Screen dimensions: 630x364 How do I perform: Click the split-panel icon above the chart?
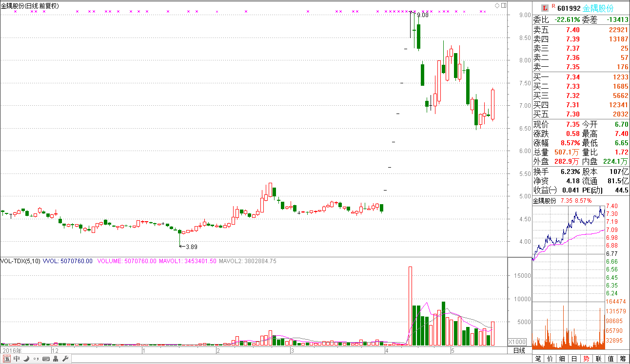click(x=503, y=5)
